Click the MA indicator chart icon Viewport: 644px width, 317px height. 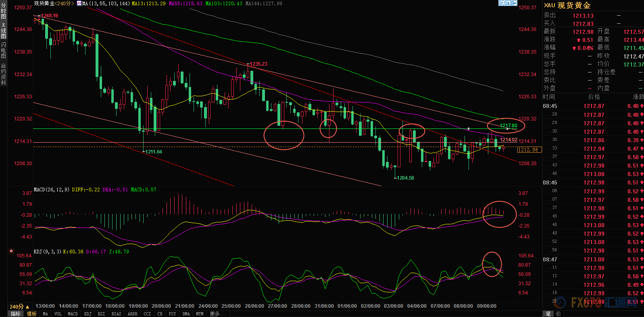click(x=79, y=3)
